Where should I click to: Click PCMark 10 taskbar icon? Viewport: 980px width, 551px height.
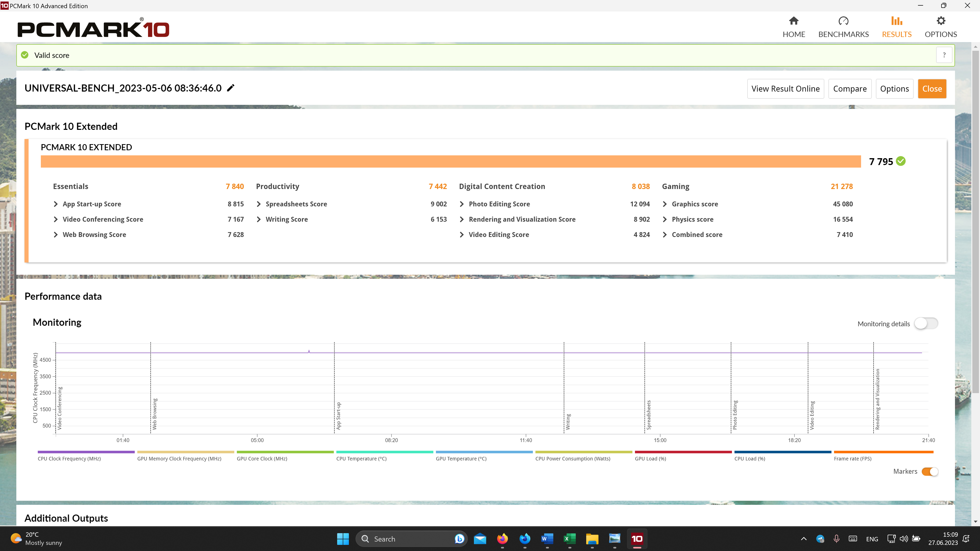[637, 539]
